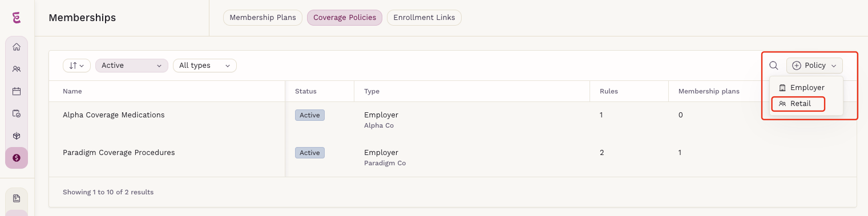Click the search magnifier icon
The height and width of the screenshot is (216, 868).
point(774,66)
